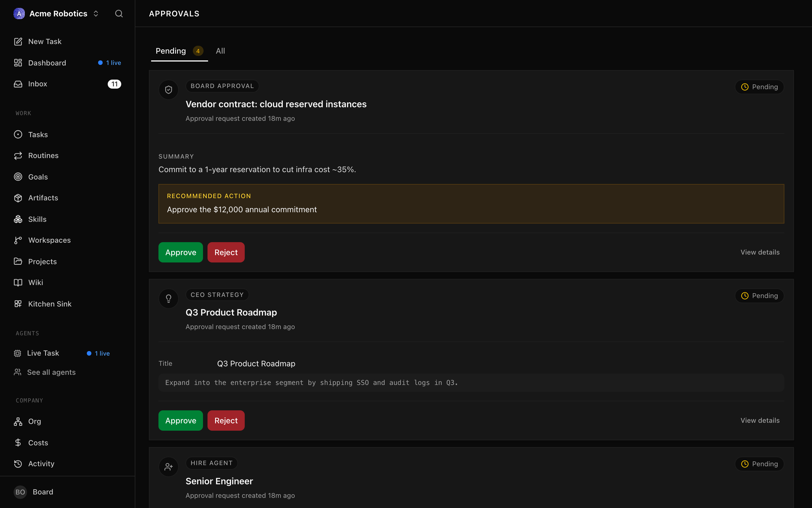The image size is (812, 508).
Task: Click the BO avatar for Board
Action: pyautogui.click(x=20, y=492)
